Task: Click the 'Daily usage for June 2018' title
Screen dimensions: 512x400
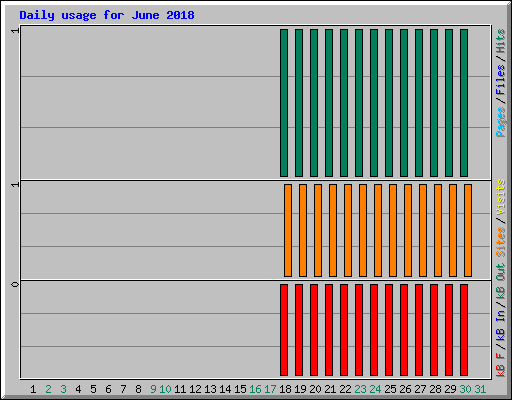Action: pos(107,15)
